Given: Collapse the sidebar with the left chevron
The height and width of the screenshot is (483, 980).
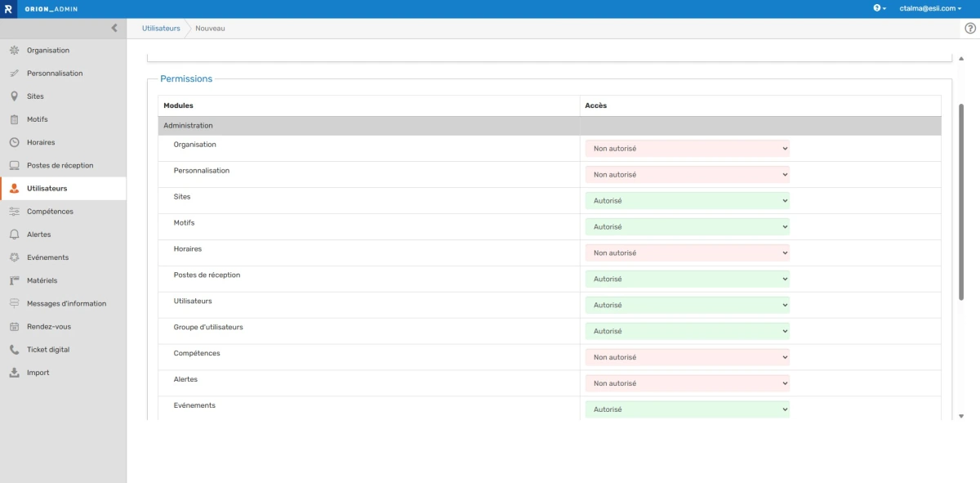Looking at the screenshot, I should (x=114, y=28).
